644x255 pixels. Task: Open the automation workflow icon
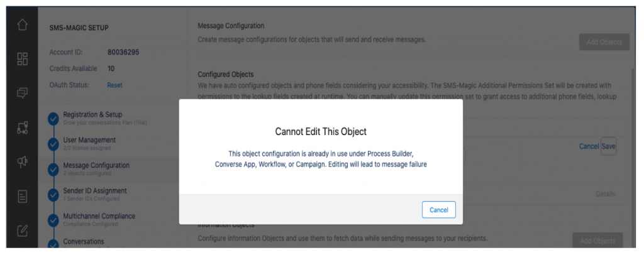tap(22, 127)
